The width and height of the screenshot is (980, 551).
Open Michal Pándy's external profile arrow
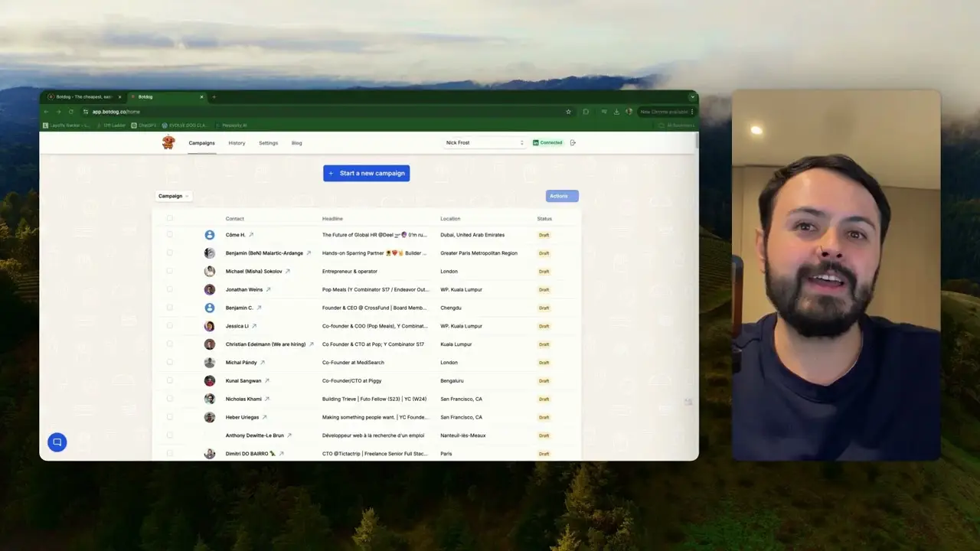tap(263, 363)
